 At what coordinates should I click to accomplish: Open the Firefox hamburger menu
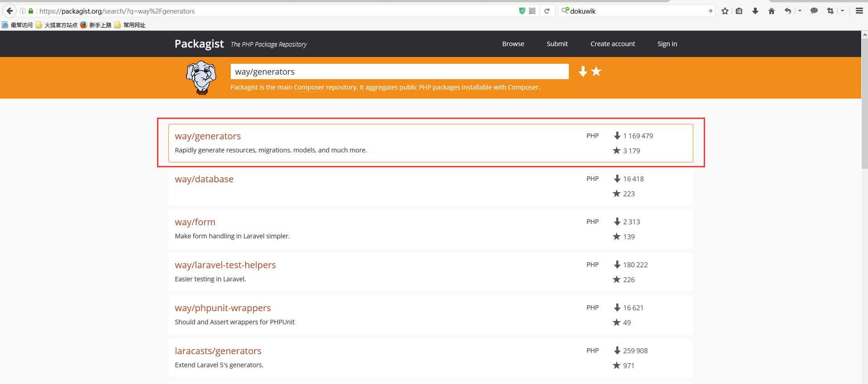tap(859, 11)
